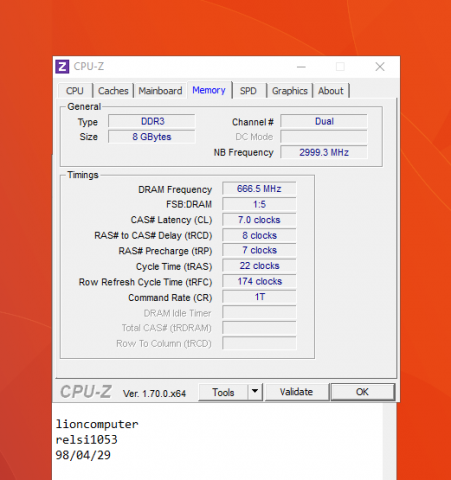This screenshot has width=451, height=480.
Task: Click the empty Total CAS# (tRDRAM) field
Action: point(259,328)
